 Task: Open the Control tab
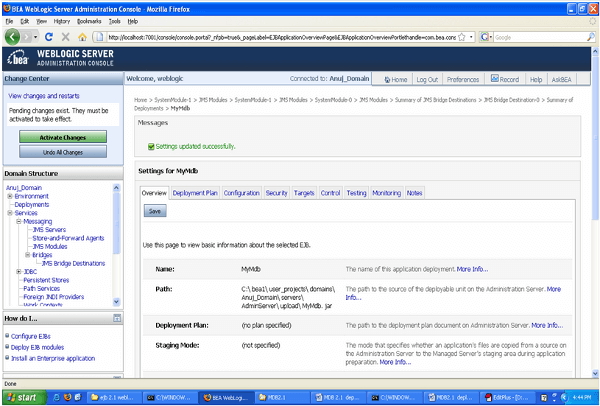tap(330, 193)
